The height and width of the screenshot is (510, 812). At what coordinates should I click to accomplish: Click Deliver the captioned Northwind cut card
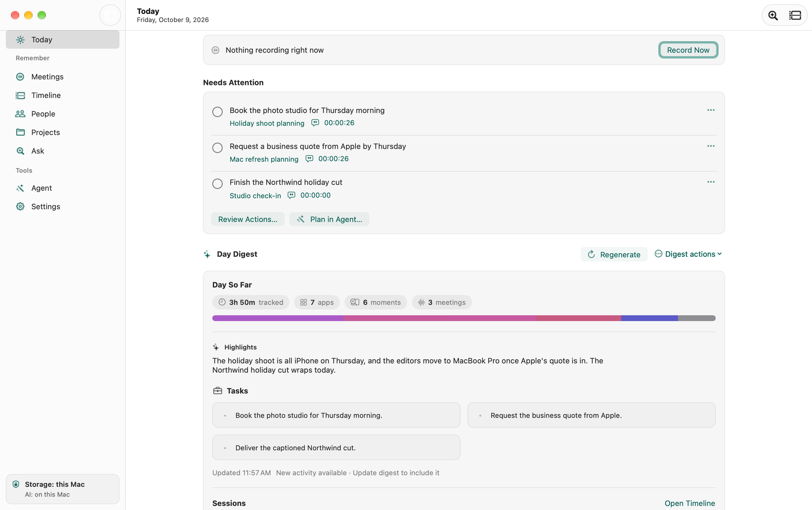[x=336, y=448]
